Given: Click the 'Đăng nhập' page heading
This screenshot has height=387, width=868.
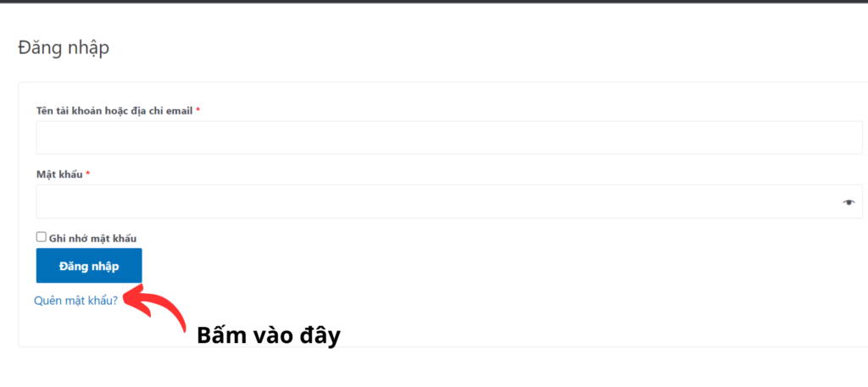Looking at the screenshot, I should click(x=64, y=48).
